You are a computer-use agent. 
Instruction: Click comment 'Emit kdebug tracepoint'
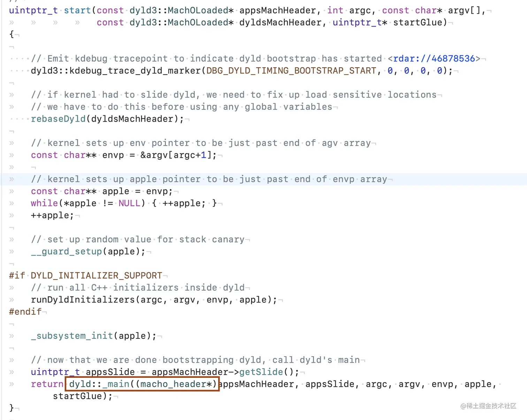coord(255,59)
